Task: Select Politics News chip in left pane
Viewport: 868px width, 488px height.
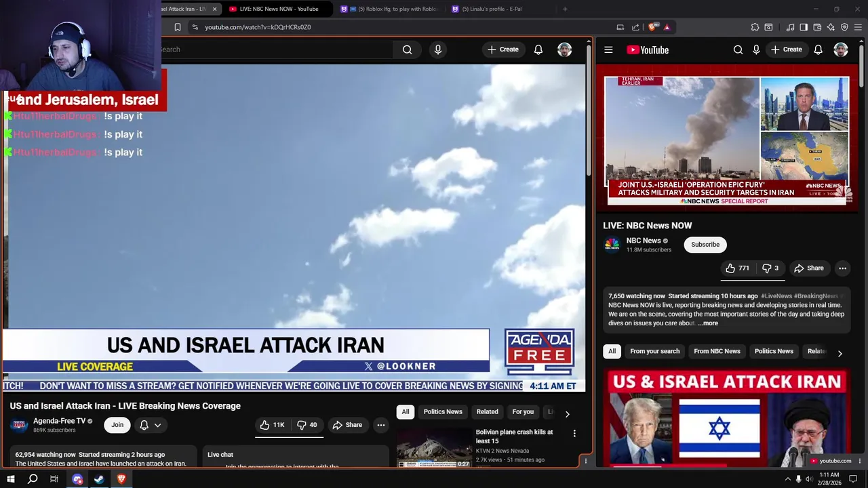Action: click(443, 411)
